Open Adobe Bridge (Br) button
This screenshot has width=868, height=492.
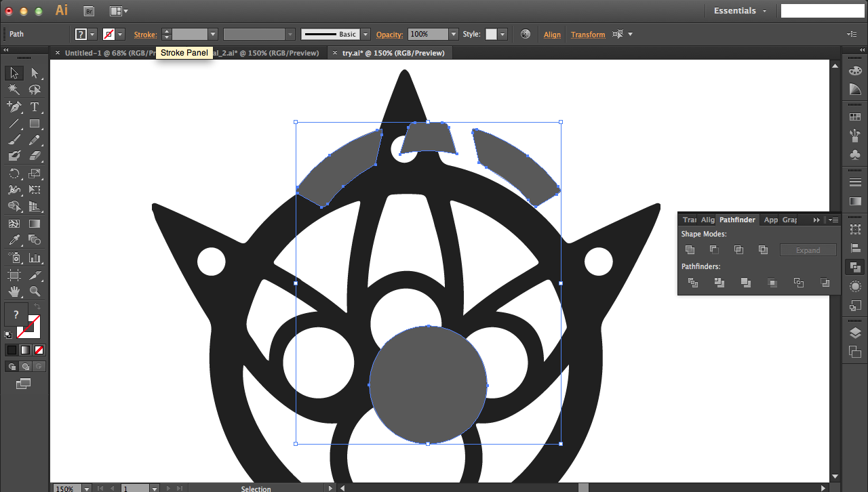tap(89, 11)
